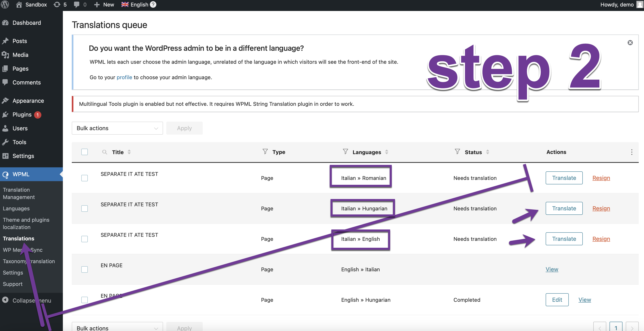Open Languages submenu item
This screenshot has width=644, height=331.
click(16, 208)
